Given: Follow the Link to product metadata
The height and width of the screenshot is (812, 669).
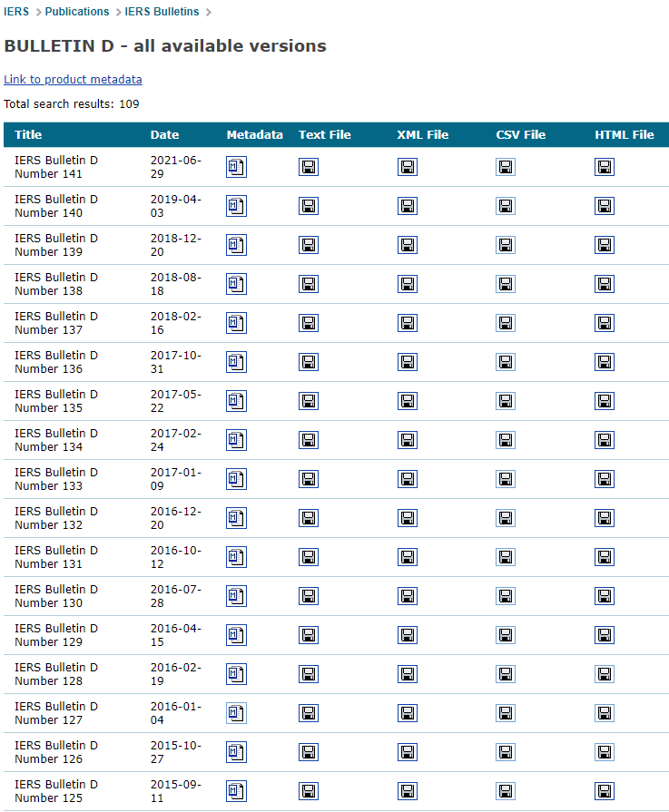Looking at the screenshot, I should coord(73,79).
